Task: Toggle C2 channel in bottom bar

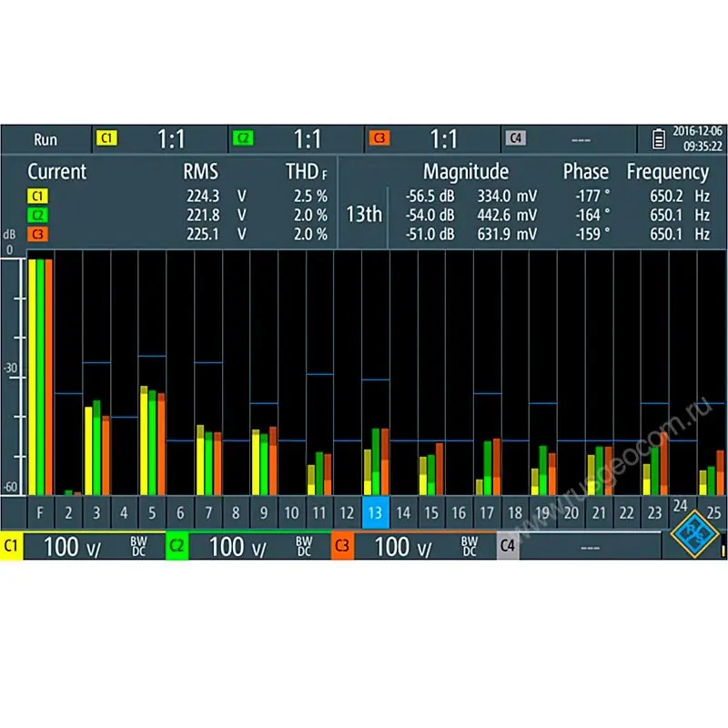Action: 177,546
